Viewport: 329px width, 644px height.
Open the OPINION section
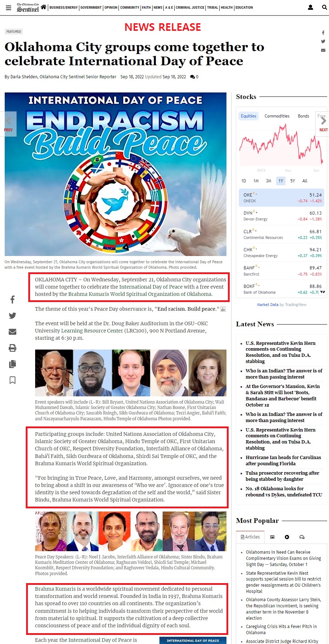[111, 7]
